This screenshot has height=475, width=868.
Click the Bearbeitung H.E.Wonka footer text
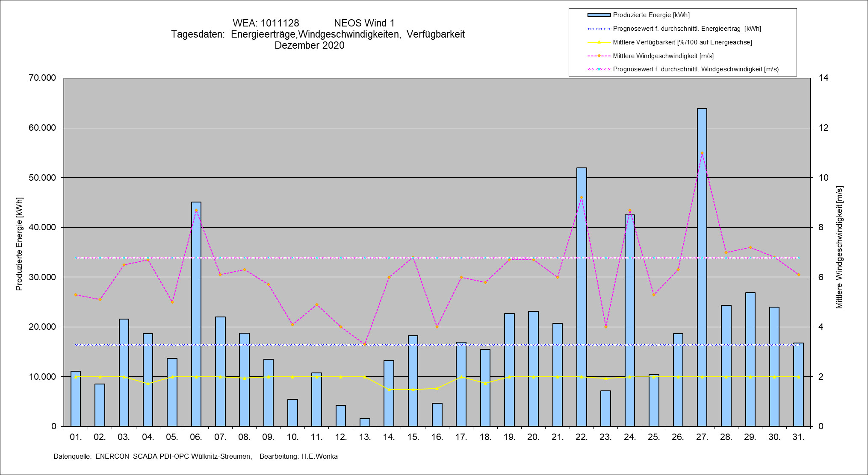[298, 456]
